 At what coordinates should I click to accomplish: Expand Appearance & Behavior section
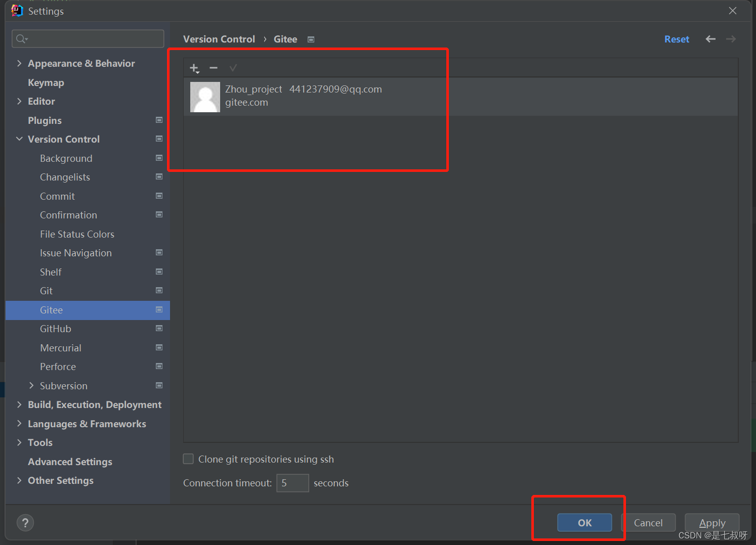click(19, 63)
